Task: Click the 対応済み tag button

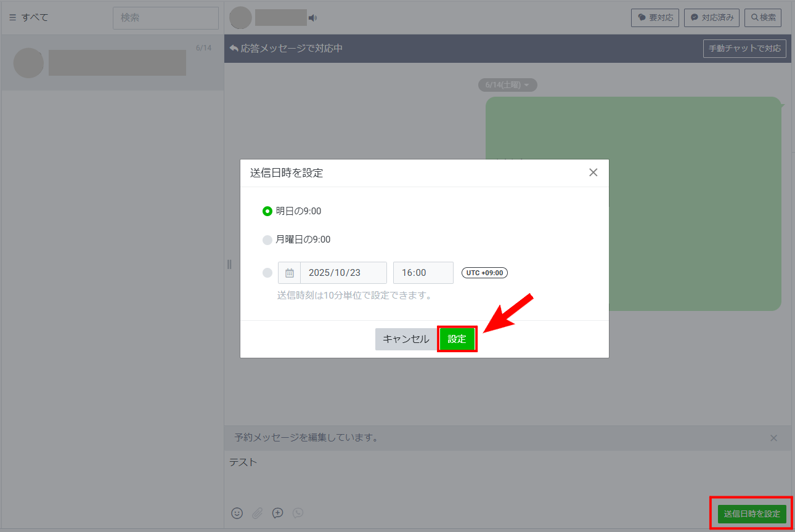Action: click(x=712, y=18)
